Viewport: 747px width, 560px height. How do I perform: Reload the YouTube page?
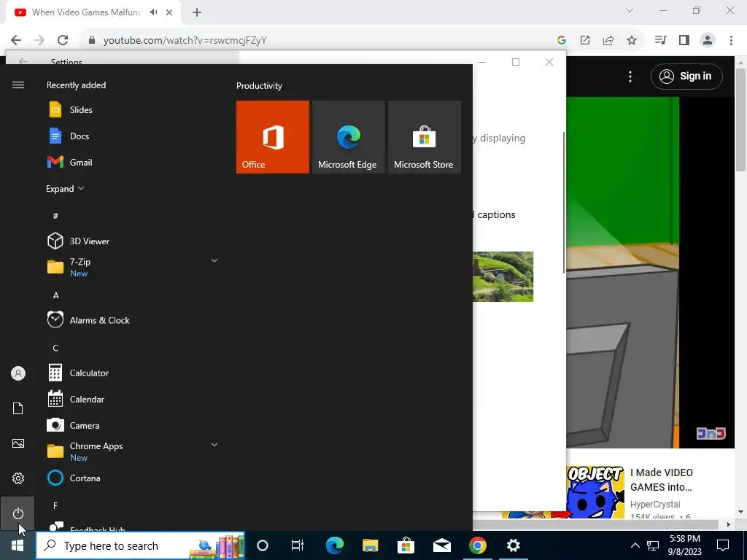point(63,40)
